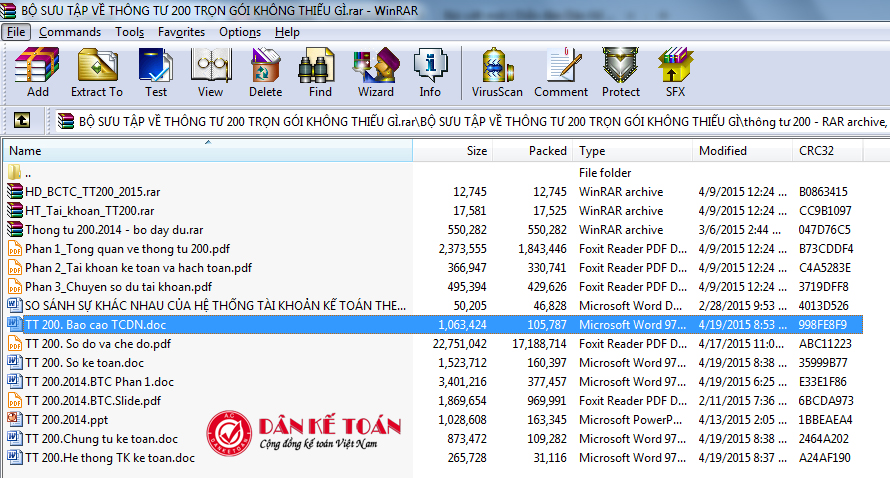Open the View file toolbar icon
The image size is (890, 478).
click(210, 73)
